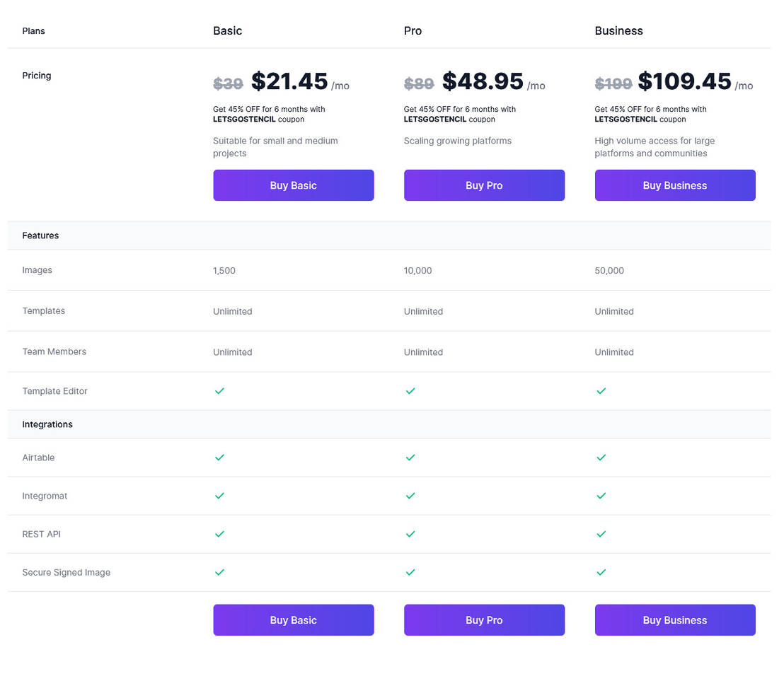784x681 pixels.
Task: Click the Integromat checkmark under Business
Action: pyautogui.click(x=601, y=496)
